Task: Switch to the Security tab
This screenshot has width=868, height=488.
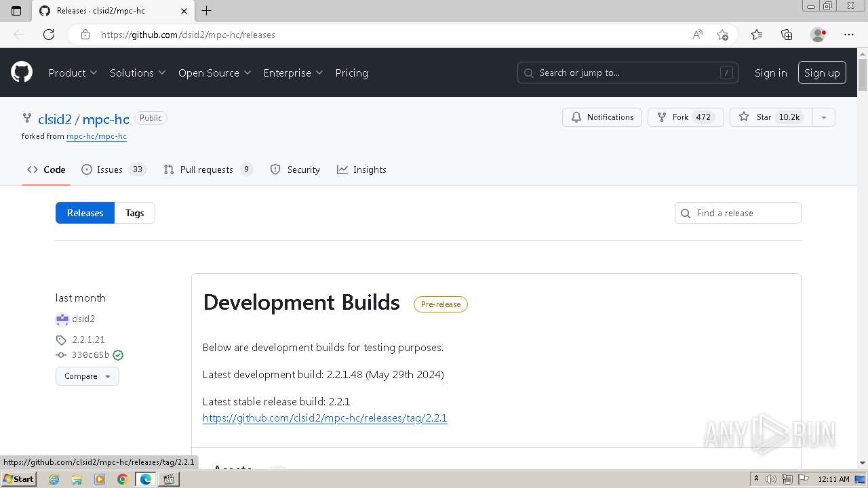Action: click(x=295, y=169)
